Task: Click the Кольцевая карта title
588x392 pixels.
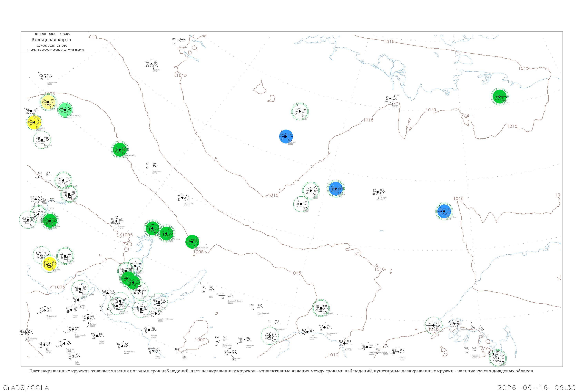Action: pyautogui.click(x=51, y=40)
